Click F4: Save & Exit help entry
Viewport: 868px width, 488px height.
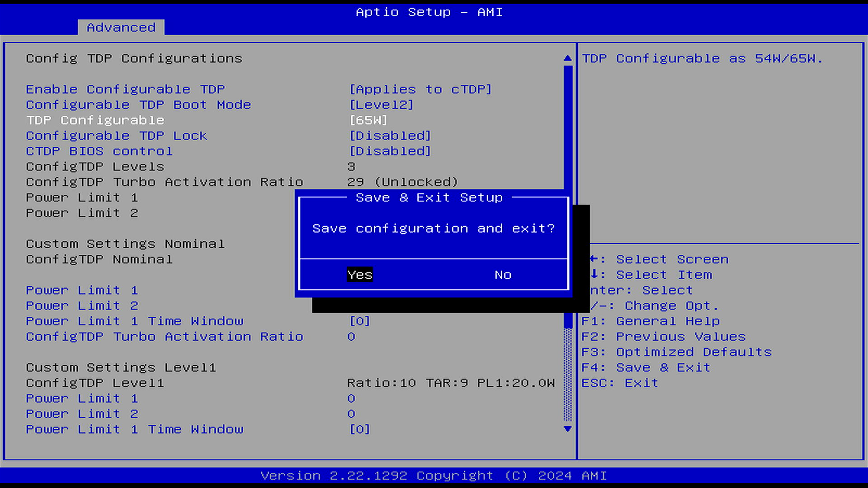[x=645, y=367]
